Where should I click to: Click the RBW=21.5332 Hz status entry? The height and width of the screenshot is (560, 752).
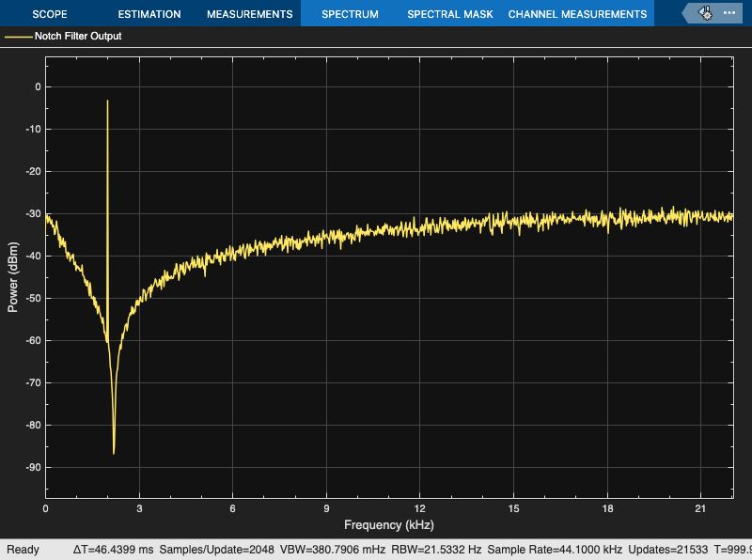(436, 550)
